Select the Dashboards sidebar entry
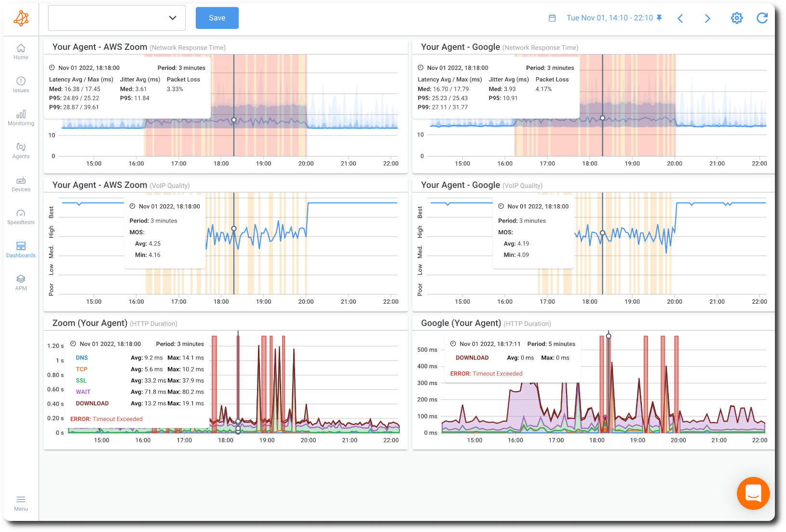The width and height of the screenshot is (786, 532). tap(21, 250)
